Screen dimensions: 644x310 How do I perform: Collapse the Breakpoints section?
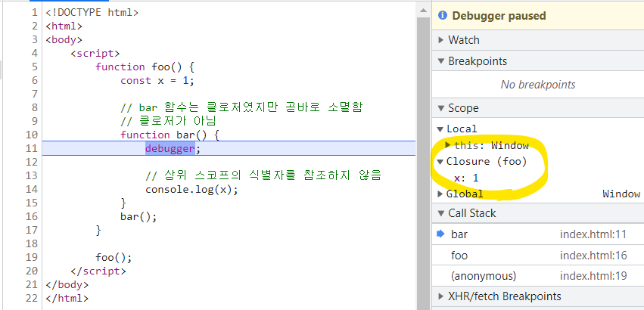[441, 61]
